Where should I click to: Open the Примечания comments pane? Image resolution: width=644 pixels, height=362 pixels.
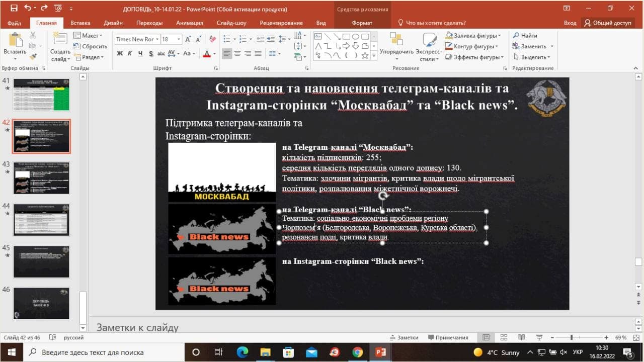448,337
